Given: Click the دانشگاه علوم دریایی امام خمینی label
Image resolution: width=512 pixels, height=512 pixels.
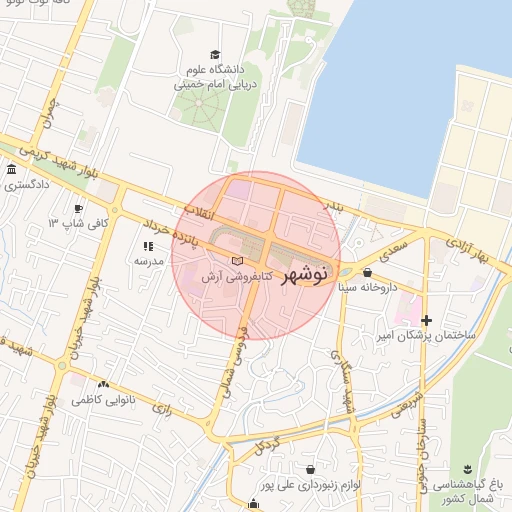Looking at the screenshot, I should tap(215, 77).
